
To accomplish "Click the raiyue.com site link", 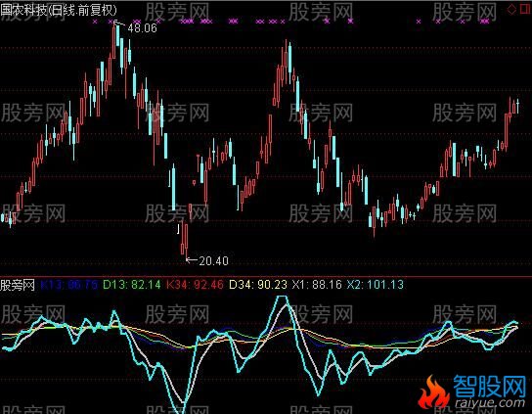I will 490,404.
